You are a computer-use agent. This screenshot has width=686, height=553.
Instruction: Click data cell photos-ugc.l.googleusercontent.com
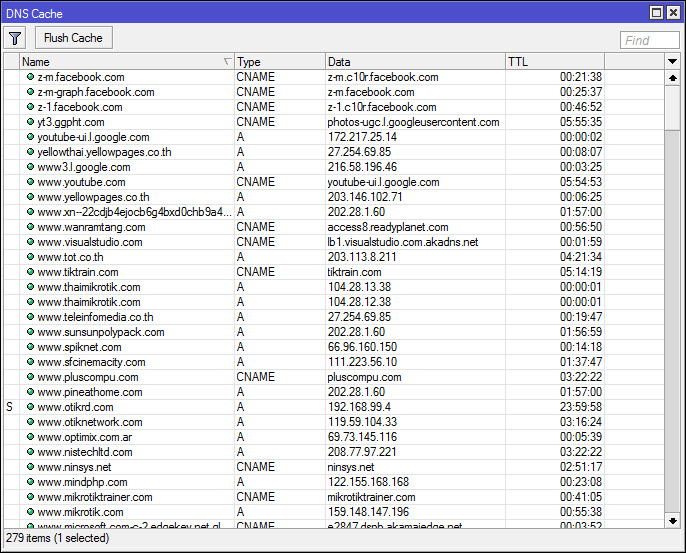coord(413,122)
